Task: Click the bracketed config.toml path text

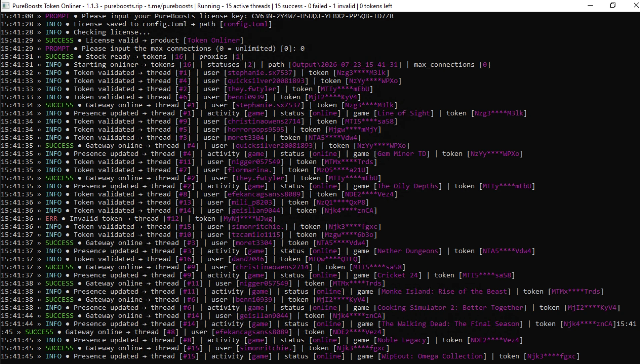Action: coord(246,24)
